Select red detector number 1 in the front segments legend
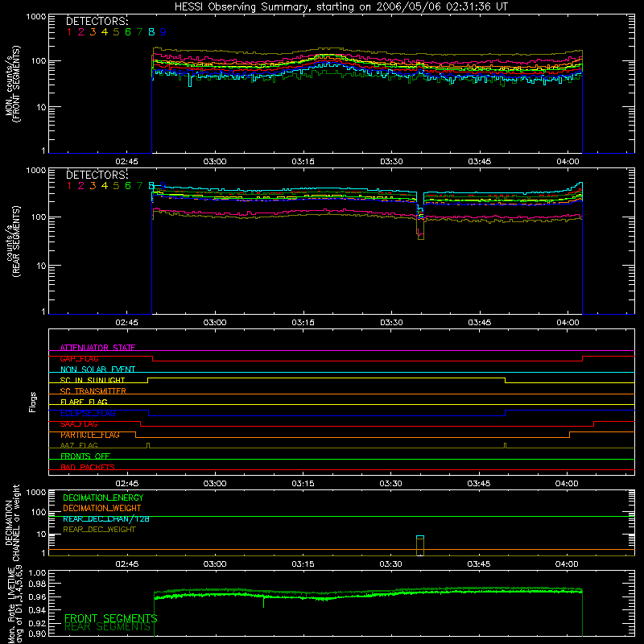This screenshot has width=644, height=644. (x=69, y=32)
